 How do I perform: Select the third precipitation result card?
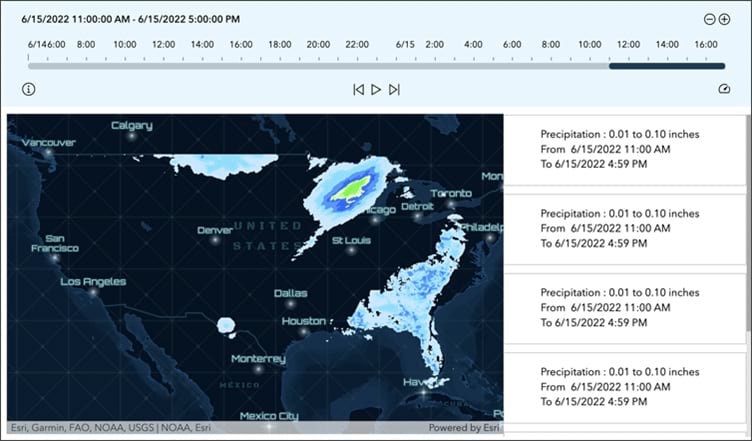624,308
